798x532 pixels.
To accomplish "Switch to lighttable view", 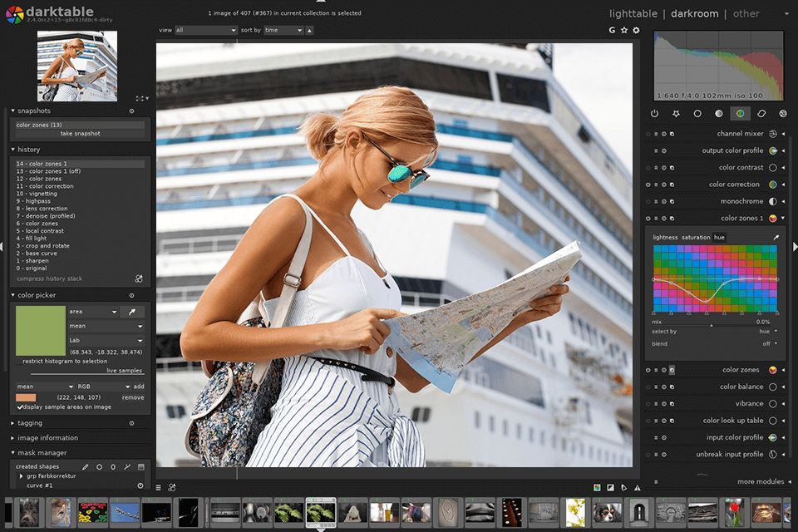I will coord(633,14).
